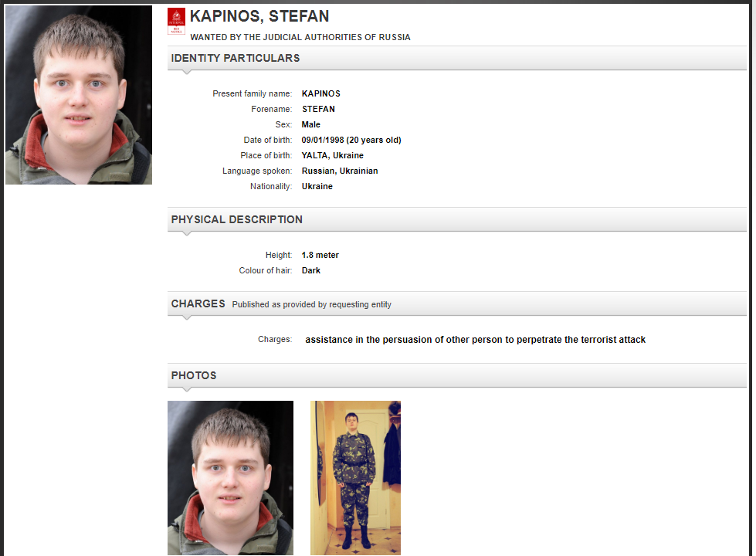This screenshot has height=556, width=756.
Task: Collapse the CHARGES section header
Action: pyautogui.click(x=457, y=303)
